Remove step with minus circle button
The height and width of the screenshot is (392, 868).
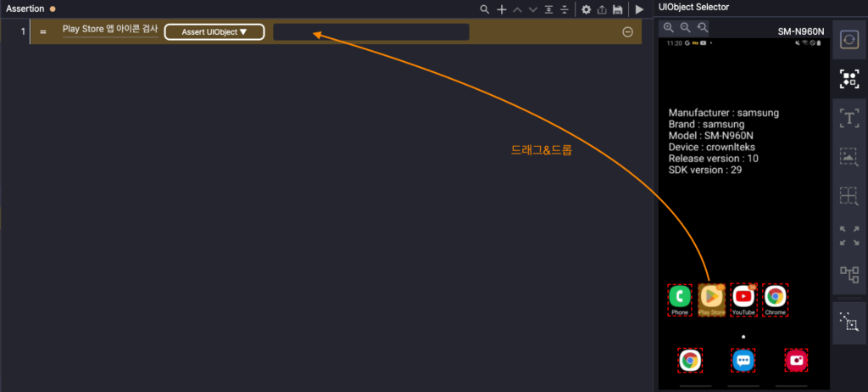click(627, 32)
